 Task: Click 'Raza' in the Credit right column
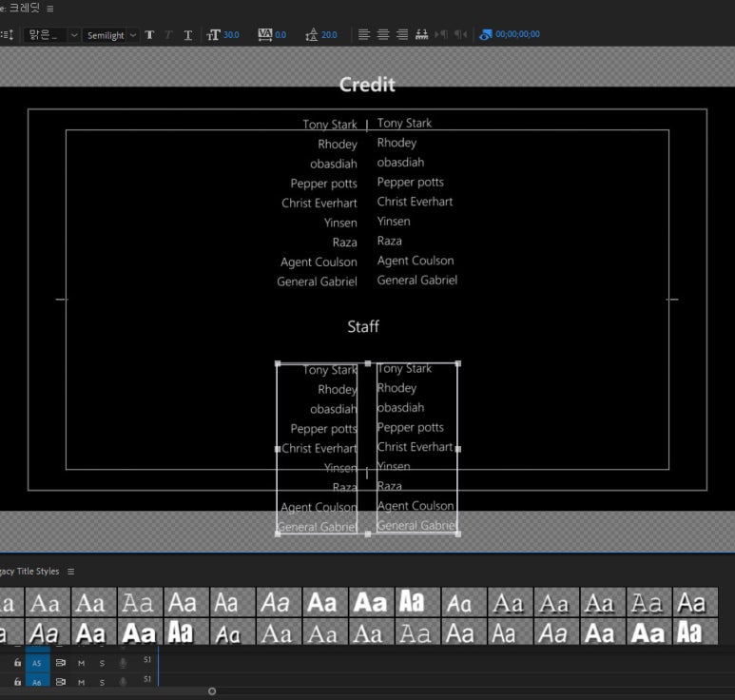pyautogui.click(x=390, y=241)
